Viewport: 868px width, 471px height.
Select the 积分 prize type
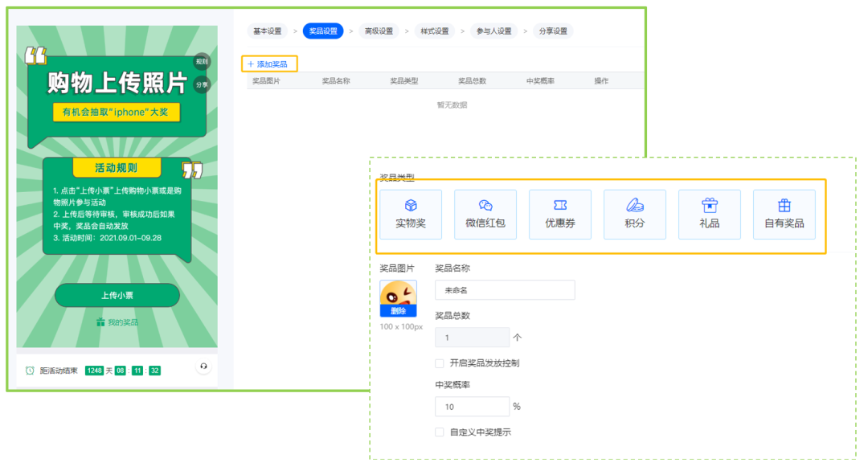(635, 214)
